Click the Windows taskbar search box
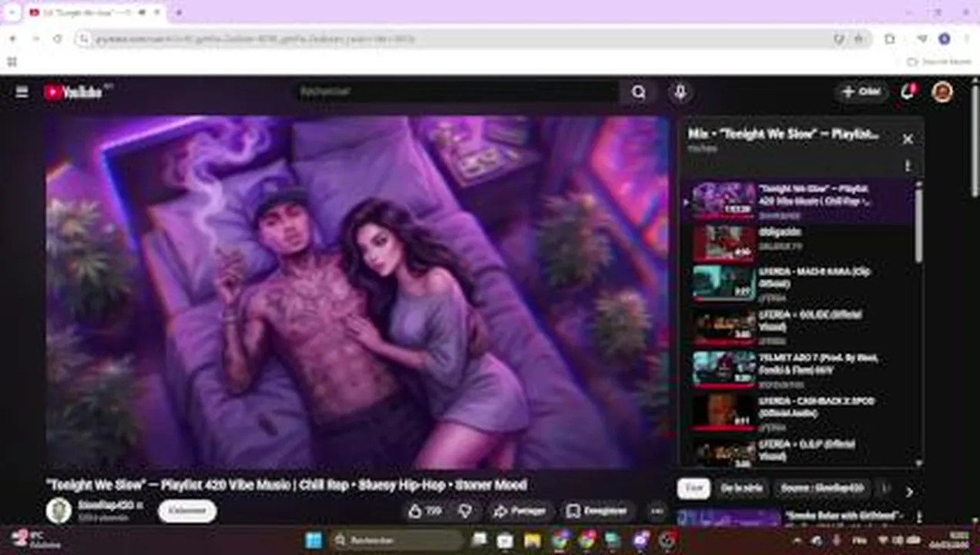This screenshot has height=555, width=980. 398,540
